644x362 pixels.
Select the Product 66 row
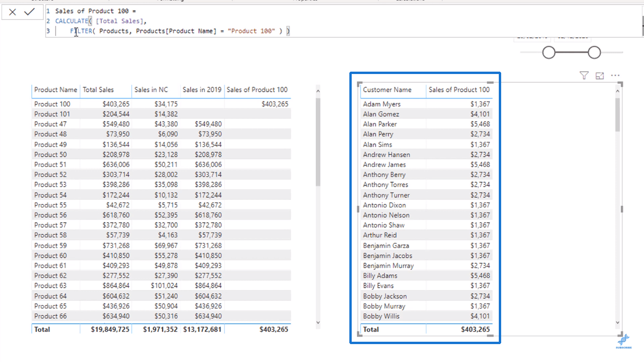pyautogui.click(x=161, y=316)
